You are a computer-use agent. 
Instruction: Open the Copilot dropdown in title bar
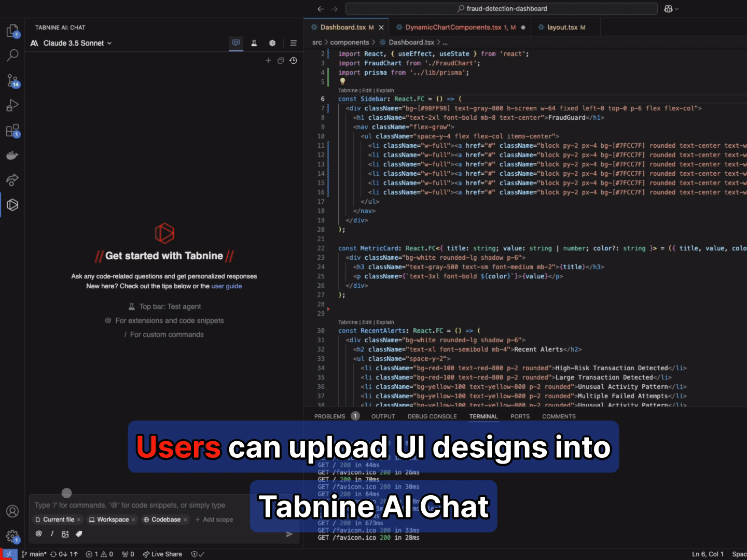tap(671, 9)
